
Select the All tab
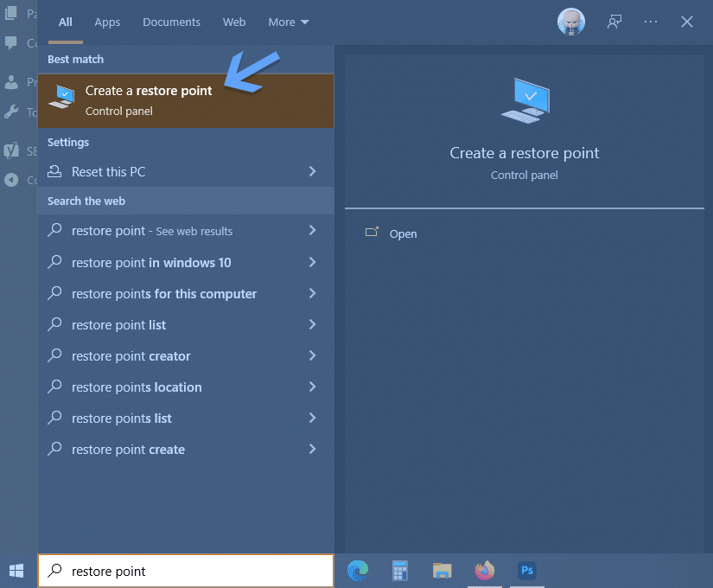coord(66,22)
